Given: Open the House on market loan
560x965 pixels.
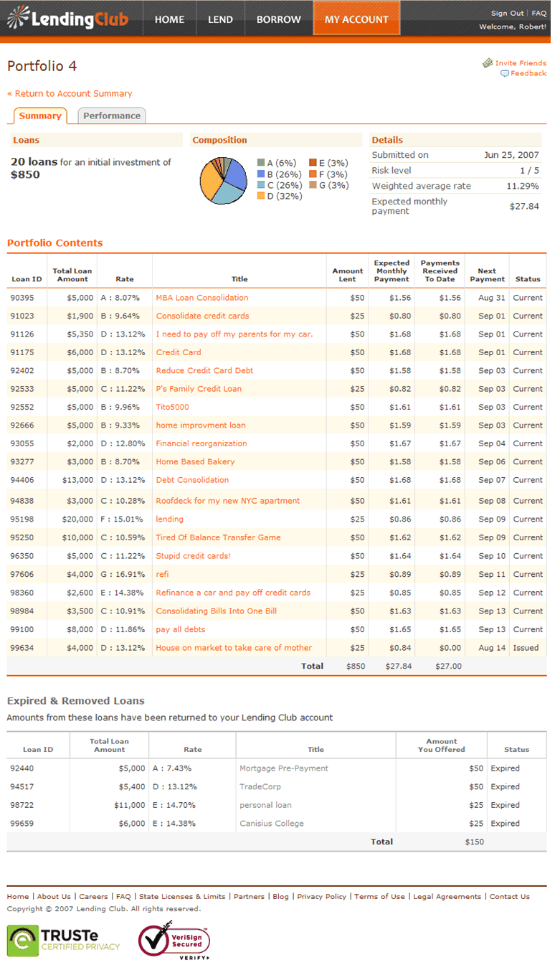Looking at the screenshot, I should [234, 648].
